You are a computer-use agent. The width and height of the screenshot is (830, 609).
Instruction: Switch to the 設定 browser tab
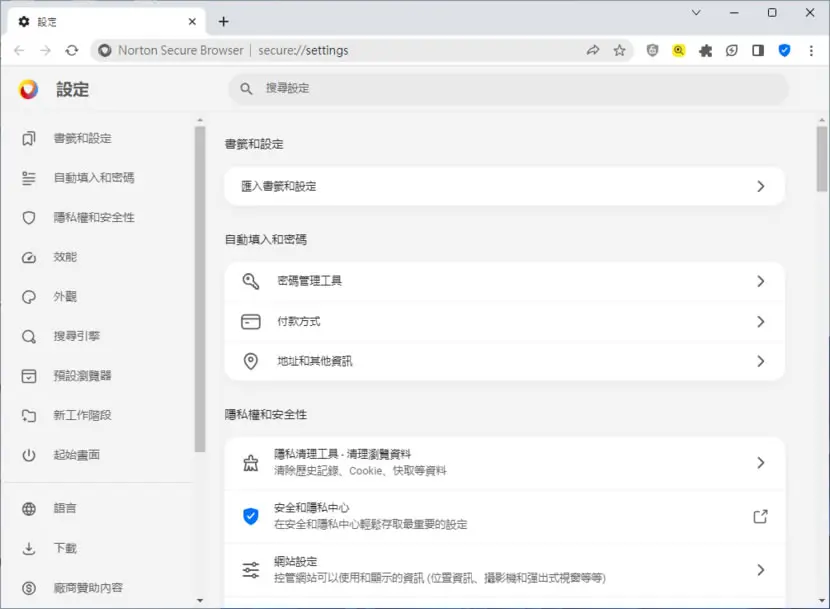[106, 22]
